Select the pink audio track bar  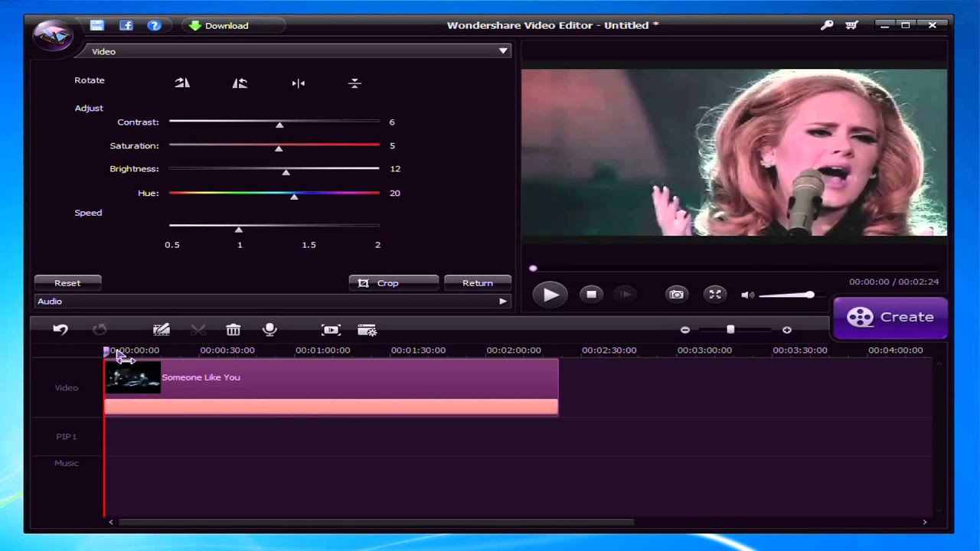tap(331, 406)
